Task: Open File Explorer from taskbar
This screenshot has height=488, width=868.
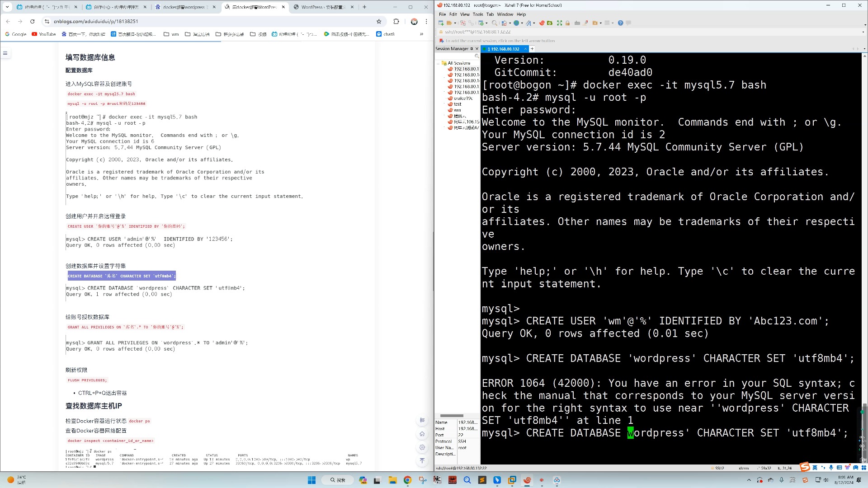Action: pyautogui.click(x=392, y=480)
